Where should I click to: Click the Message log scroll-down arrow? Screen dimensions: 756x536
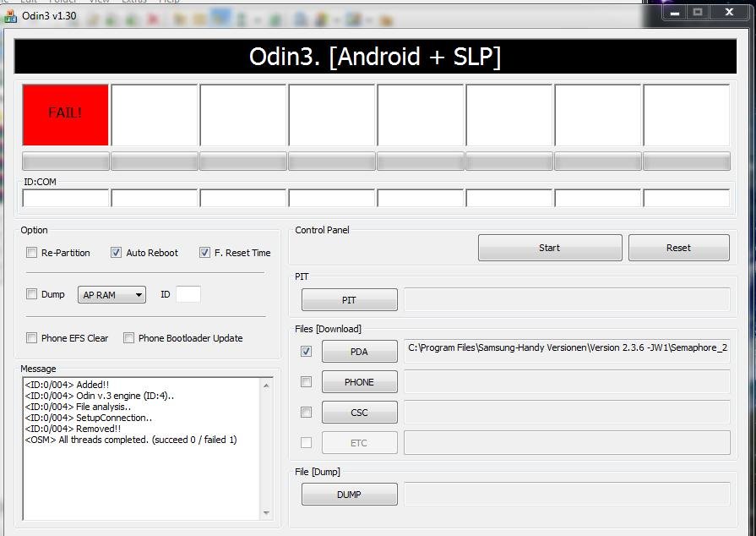tap(266, 513)
